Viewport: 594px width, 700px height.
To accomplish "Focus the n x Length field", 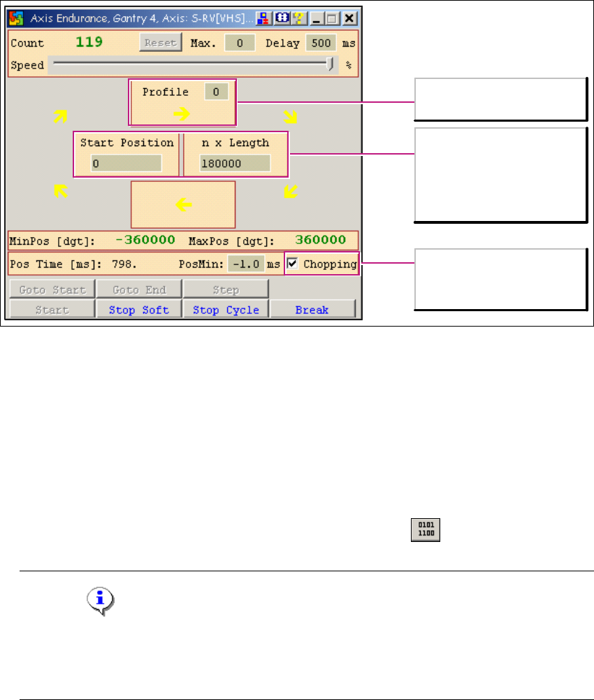I will [235, 164].
